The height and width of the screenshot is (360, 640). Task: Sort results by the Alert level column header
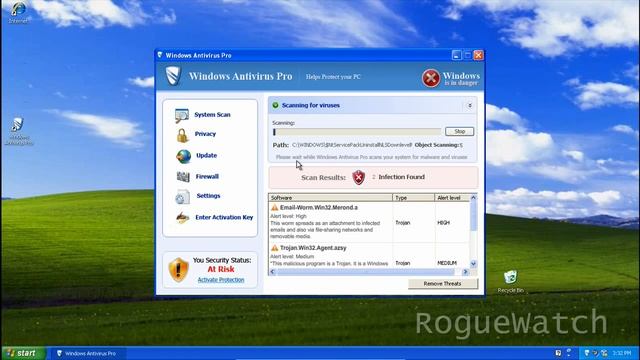[452, 198]
